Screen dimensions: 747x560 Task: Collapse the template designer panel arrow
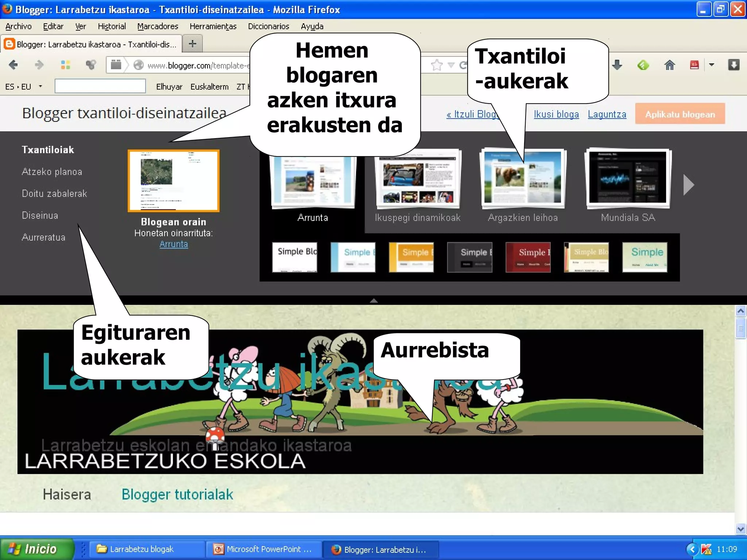tap(373, 300)
